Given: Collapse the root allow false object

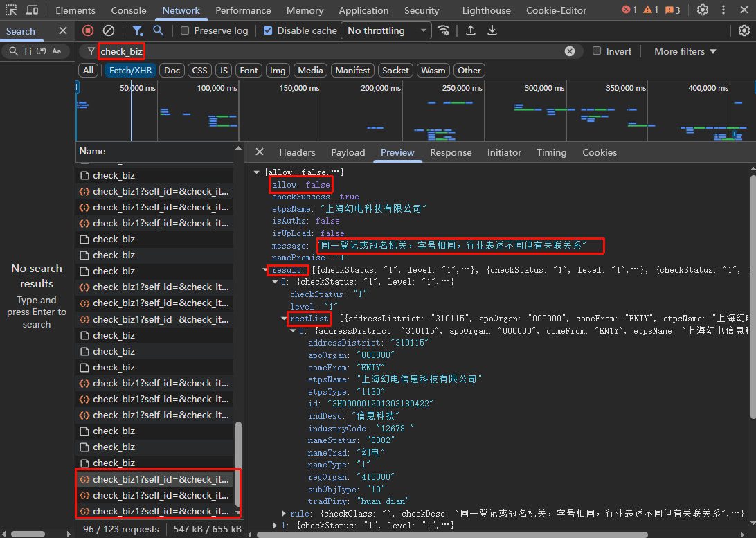Looking at the screenshot, I should click(x=256, y=172).
